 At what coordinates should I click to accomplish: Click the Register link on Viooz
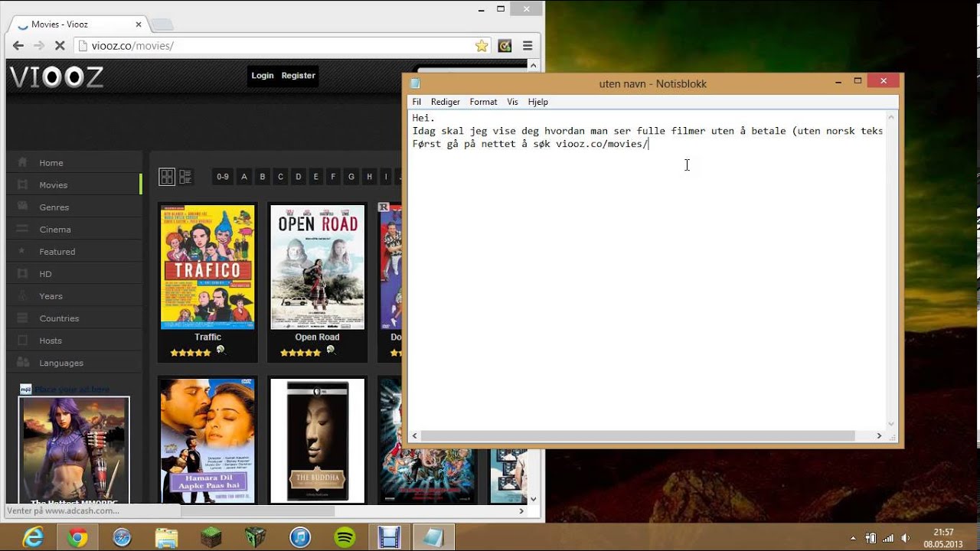[x=298, y=76]
